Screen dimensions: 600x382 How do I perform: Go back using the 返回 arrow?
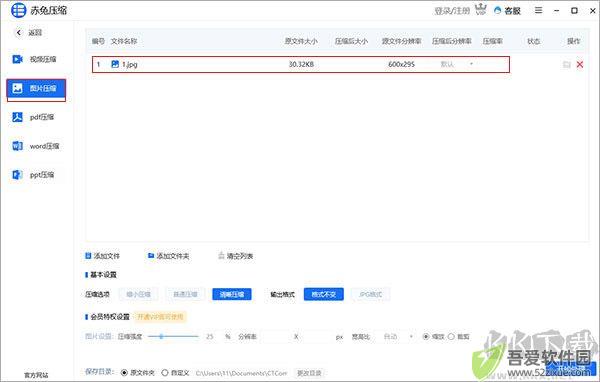(18, 33)
